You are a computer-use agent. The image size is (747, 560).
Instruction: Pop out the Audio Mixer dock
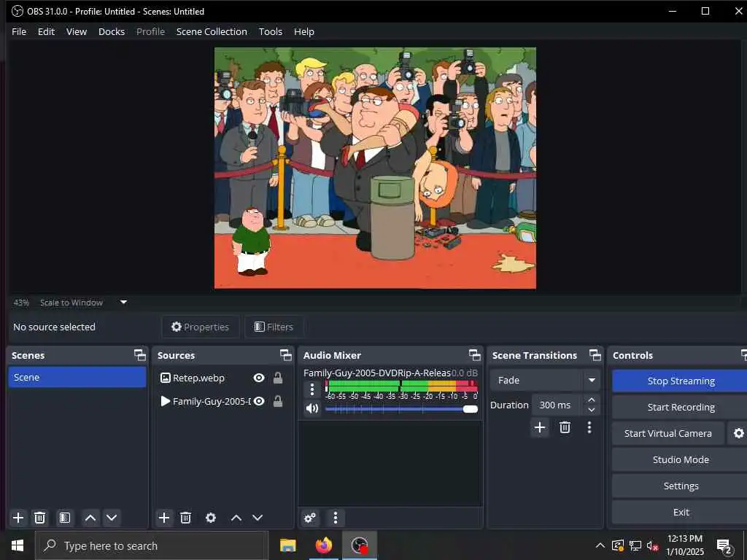coord(475,355)
